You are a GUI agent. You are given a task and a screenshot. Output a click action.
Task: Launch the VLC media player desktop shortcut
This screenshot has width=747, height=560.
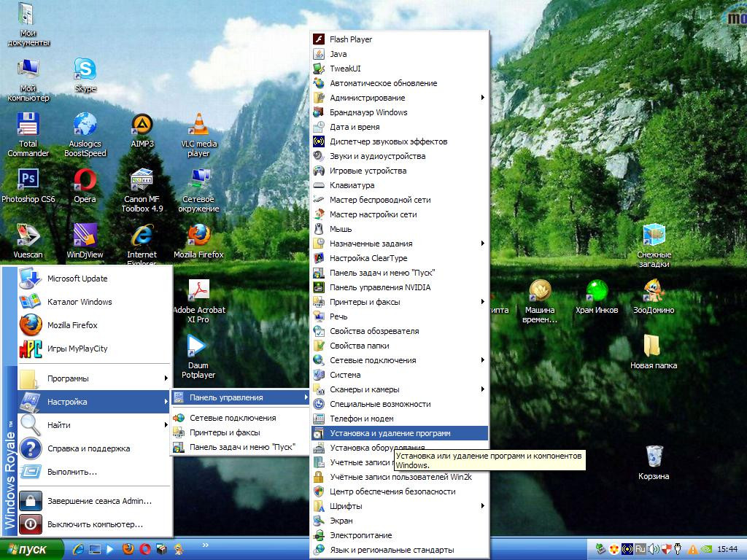[x=198, y=127]
